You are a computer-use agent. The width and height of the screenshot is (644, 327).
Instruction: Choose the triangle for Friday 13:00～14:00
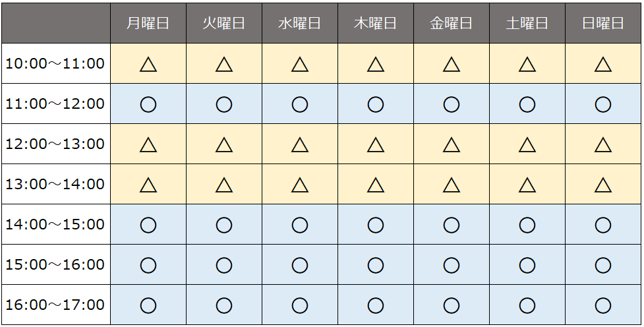(452, 185)
